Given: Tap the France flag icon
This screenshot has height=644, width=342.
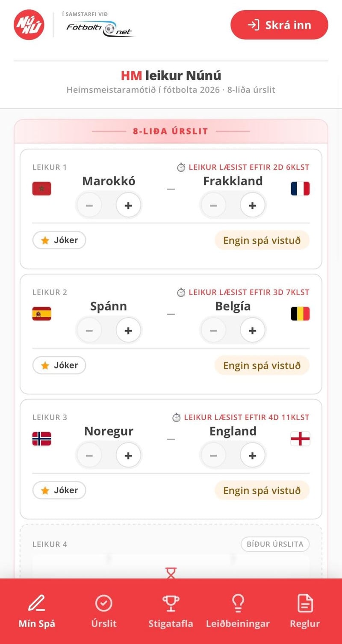Looking at the screenshot, I should [300, 188].
